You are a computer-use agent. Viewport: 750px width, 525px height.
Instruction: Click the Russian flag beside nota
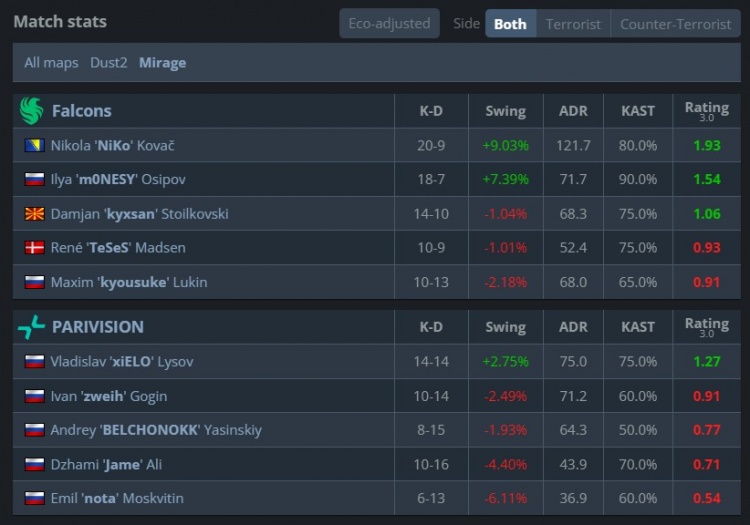34,498
